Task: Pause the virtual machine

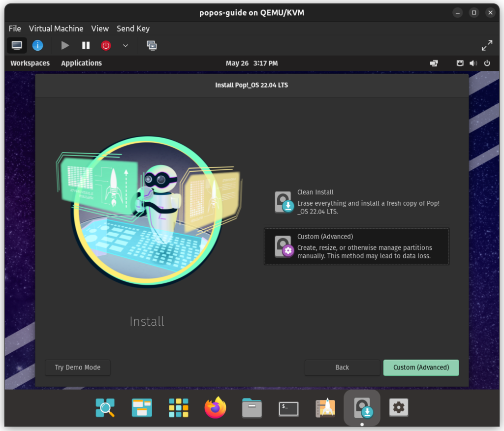Action: pos(86,45)
